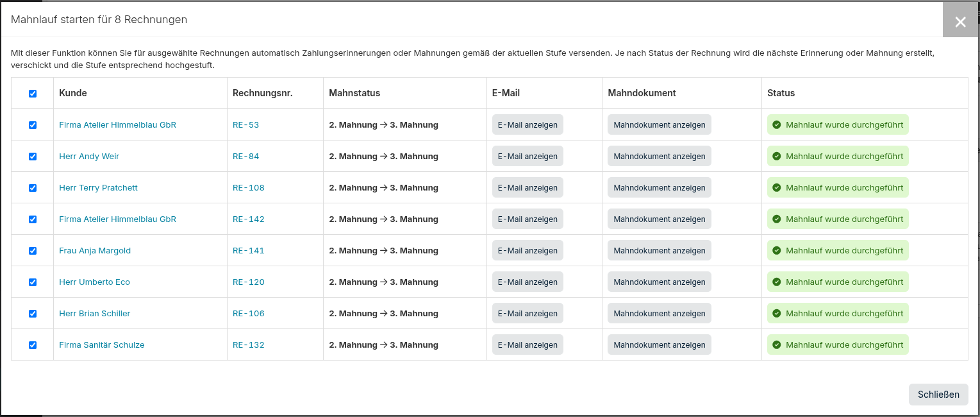Open customer Herr Umberto Eco
980x417 pixels.
point(94,282)
